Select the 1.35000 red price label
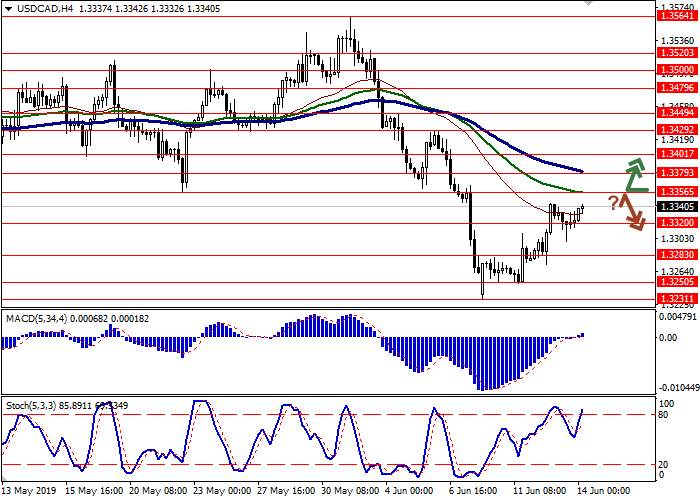 tap(675, 71)
